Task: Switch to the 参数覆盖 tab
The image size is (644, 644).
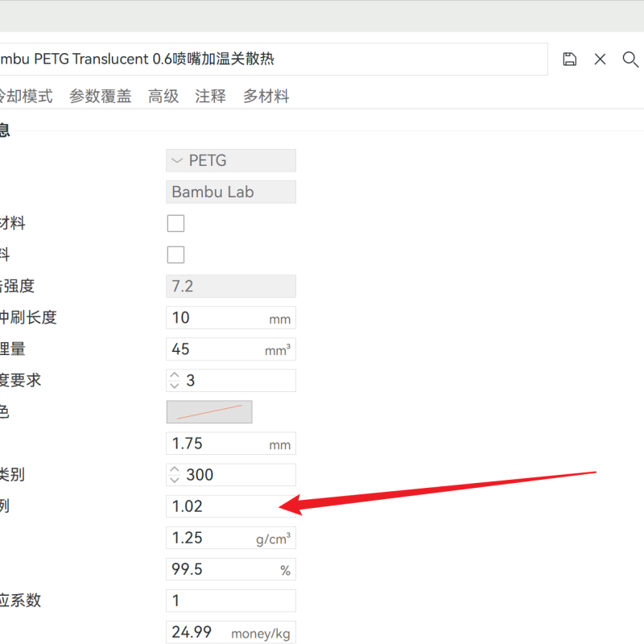Action: [x=100, y=97]
